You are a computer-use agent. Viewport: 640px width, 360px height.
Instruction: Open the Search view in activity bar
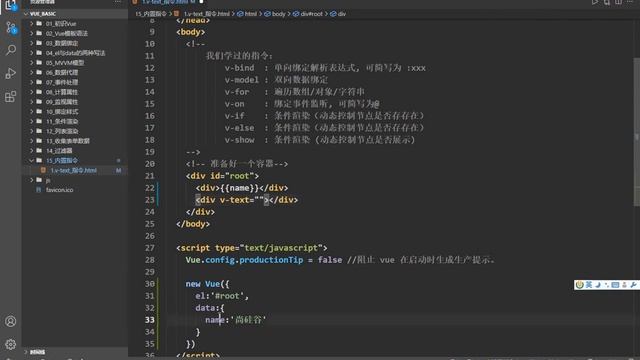coord(11,50)
